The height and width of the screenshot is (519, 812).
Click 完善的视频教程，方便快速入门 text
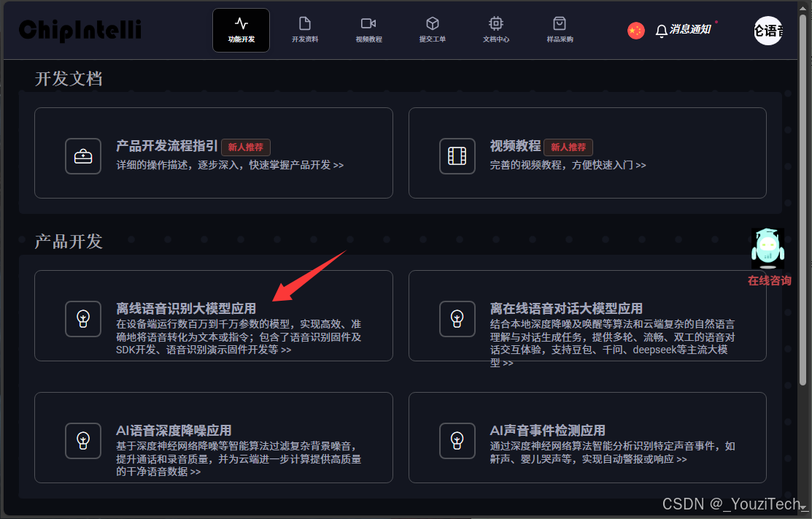[568, 165]
